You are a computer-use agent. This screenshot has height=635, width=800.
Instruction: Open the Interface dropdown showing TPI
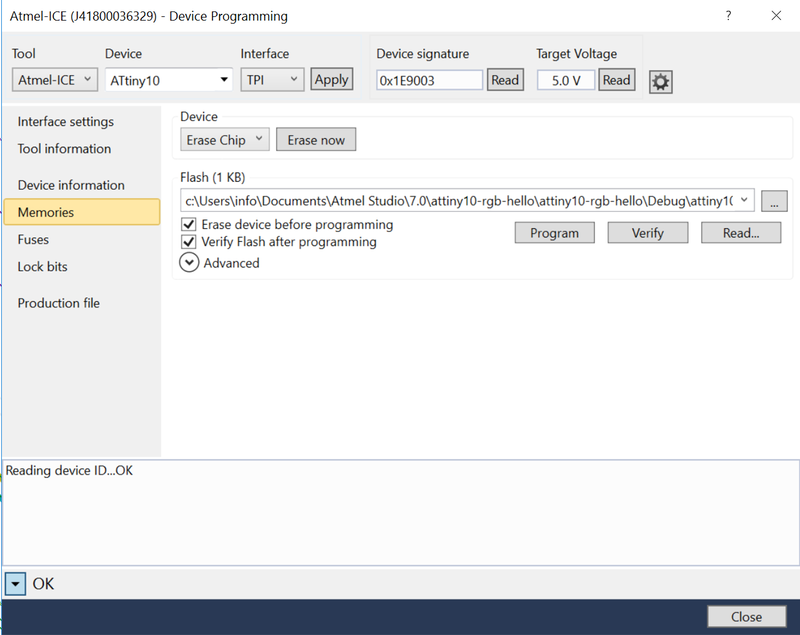pos(272,80)
